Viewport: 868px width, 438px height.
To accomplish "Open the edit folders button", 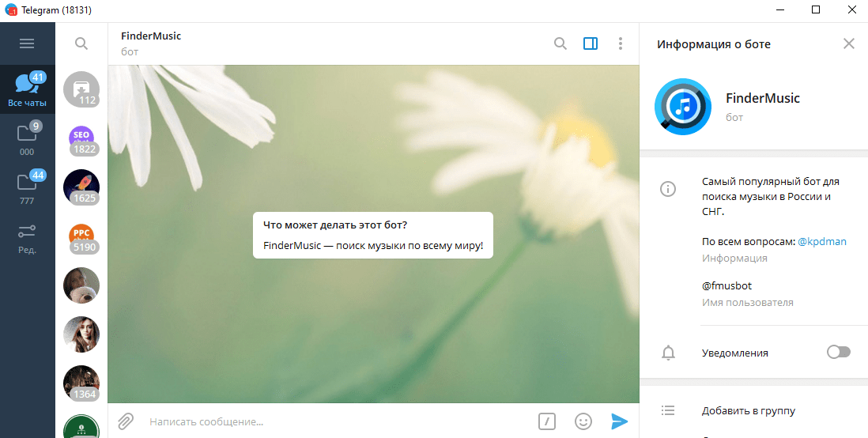I will 27,237.
